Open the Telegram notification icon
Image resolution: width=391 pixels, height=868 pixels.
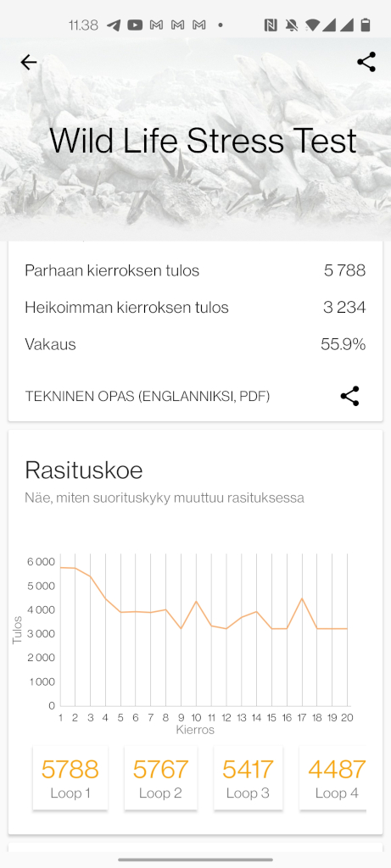pyautogui.click(x=114, y=25)
